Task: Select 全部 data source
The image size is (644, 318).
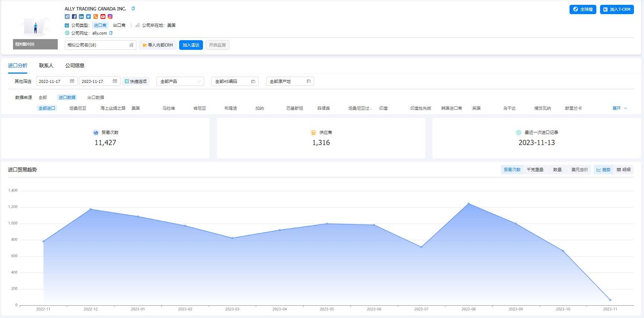Action: (x=43, y=97)
